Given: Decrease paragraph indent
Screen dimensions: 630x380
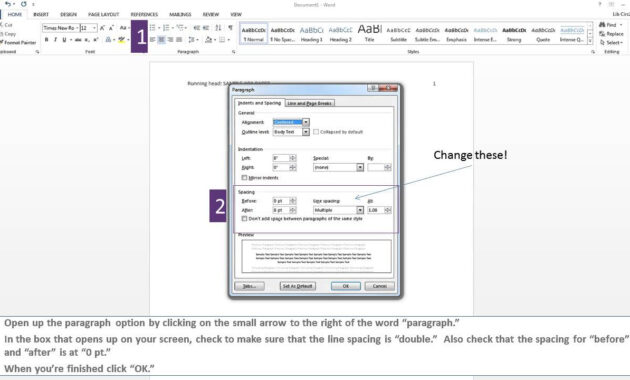Looking at the screenshot, I should (196, 28).
